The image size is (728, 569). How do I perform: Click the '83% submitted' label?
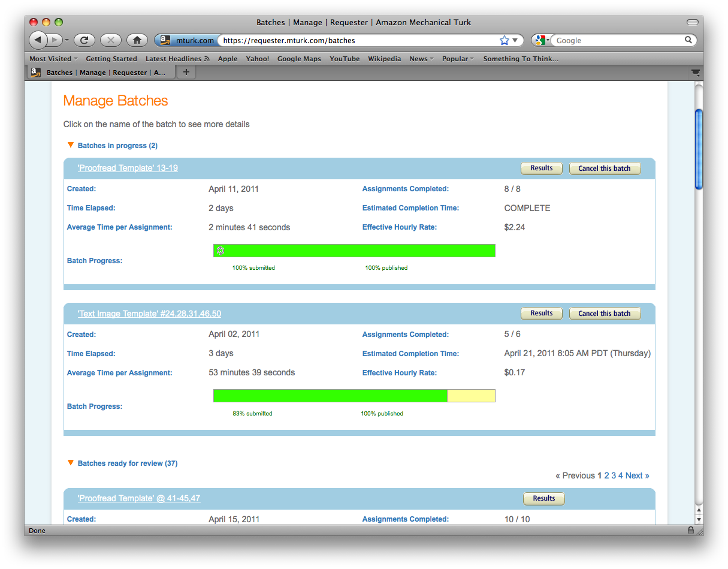pyautogui.click(x=252, y=413)
